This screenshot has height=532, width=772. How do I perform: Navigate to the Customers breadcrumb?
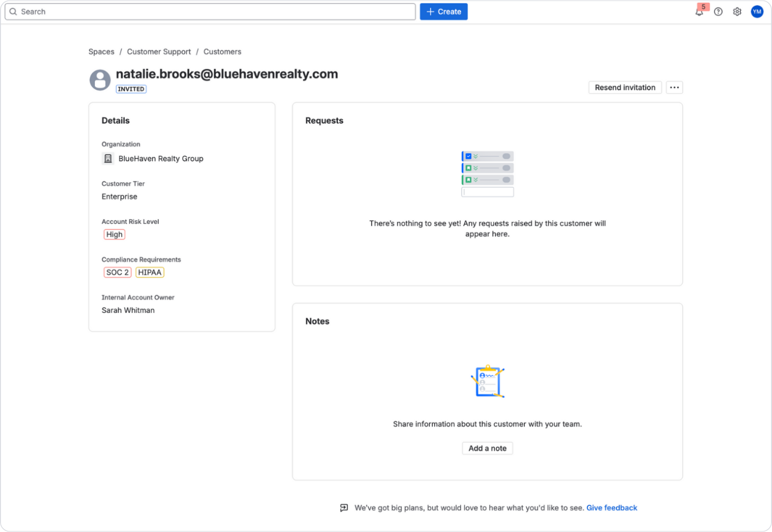(x=222, y=51)
